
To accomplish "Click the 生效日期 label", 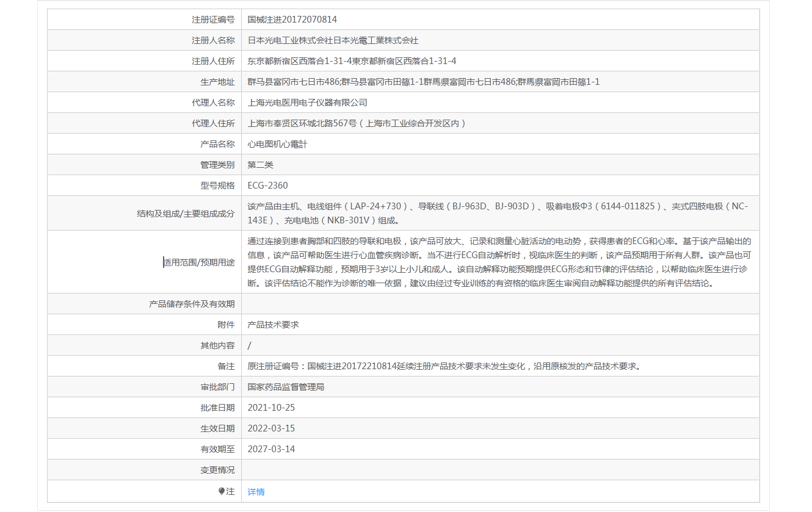I will 217,428.
